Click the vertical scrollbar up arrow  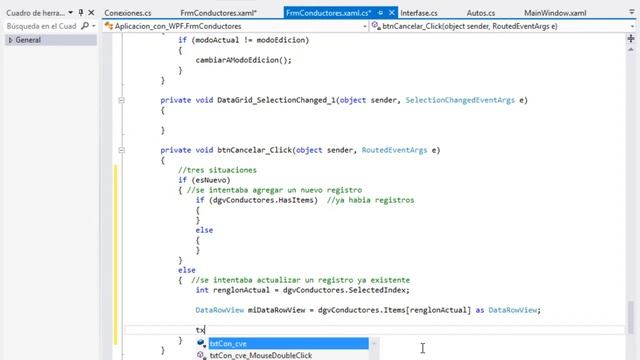coord(631,49)
